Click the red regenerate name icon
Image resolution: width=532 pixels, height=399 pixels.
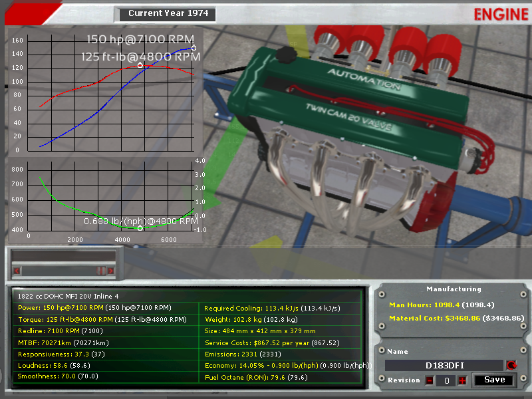511,365
